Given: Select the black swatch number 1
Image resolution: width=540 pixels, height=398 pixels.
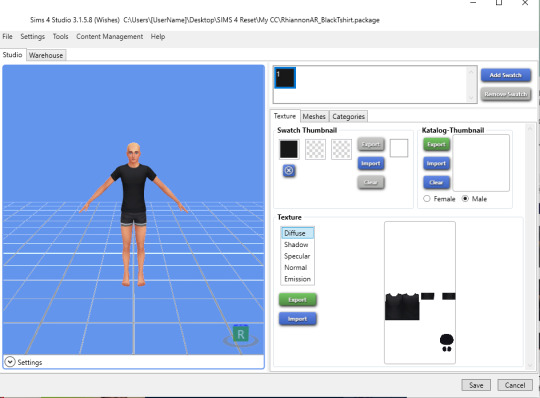Looking at the screenshot, I should (x=285, y=78).
